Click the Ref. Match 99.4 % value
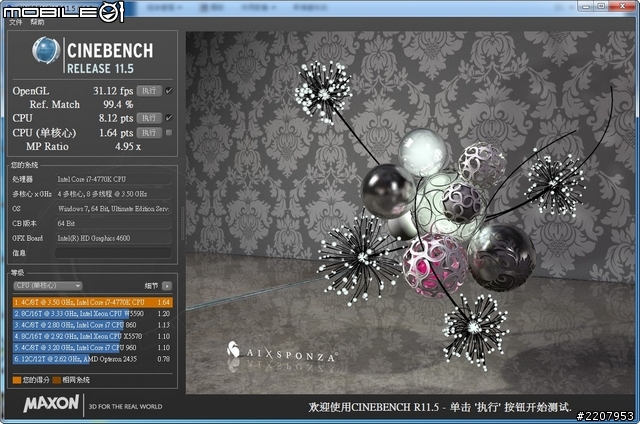 (118, 104)
